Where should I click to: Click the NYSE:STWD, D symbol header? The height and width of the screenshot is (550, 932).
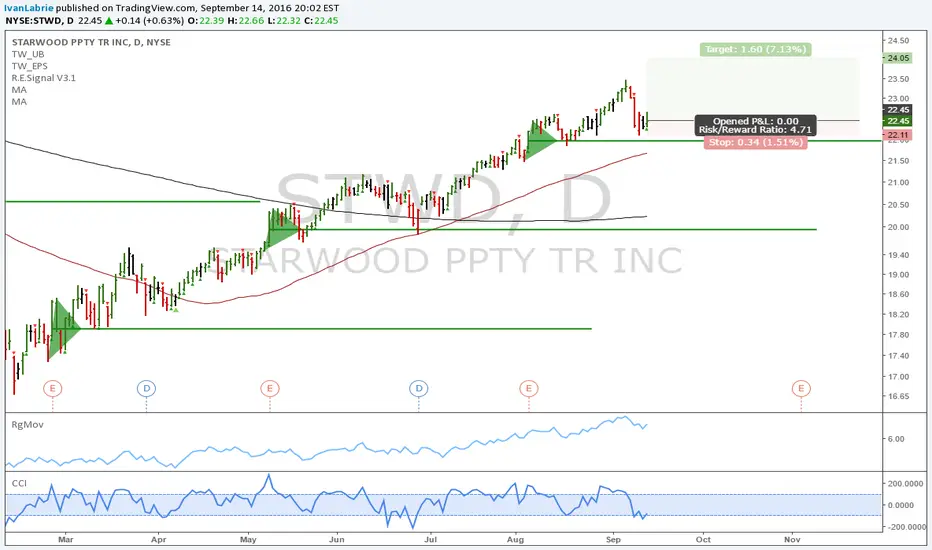coord(40,21)
